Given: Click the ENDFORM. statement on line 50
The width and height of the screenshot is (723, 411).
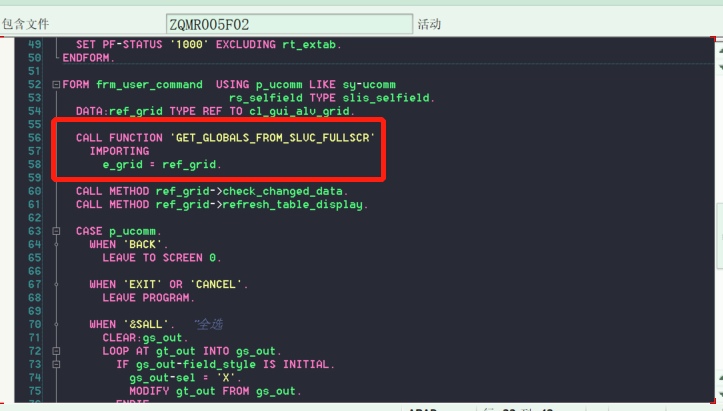Looking at the screenshot, I should click(x=88, y=58).
